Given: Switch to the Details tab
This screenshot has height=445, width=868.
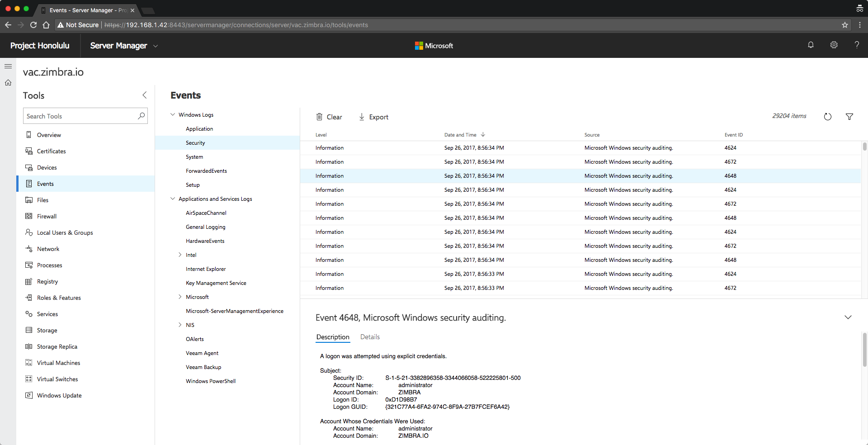Looking at the screenshot, I should tap(370, 337).
